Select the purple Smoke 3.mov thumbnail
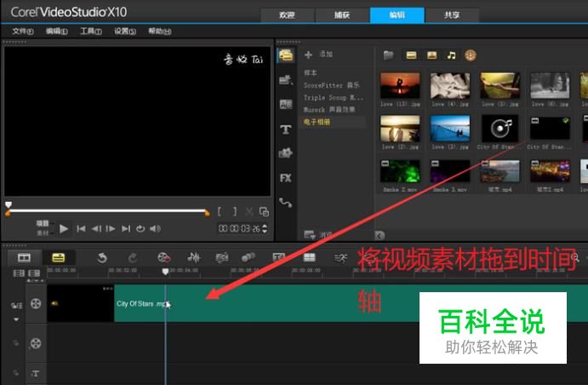Screen dimensions: 588x385 450,171
